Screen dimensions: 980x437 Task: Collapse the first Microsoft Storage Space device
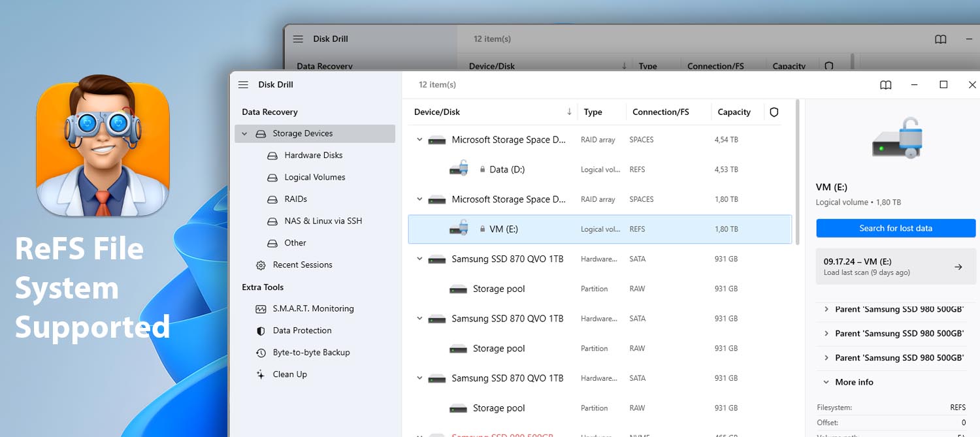(419, 139)
